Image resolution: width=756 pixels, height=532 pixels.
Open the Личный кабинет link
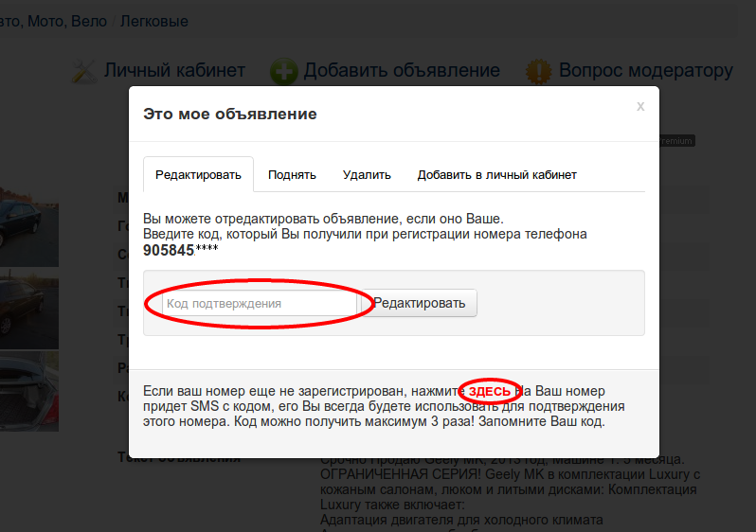(174, 71)
